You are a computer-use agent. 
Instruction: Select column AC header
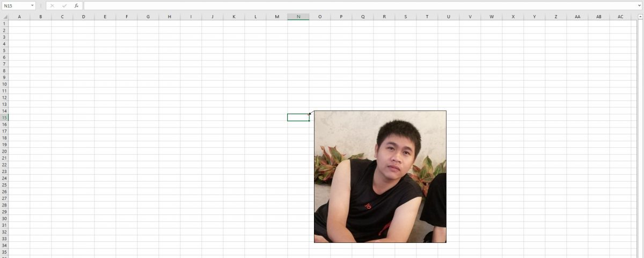(620, 17)
